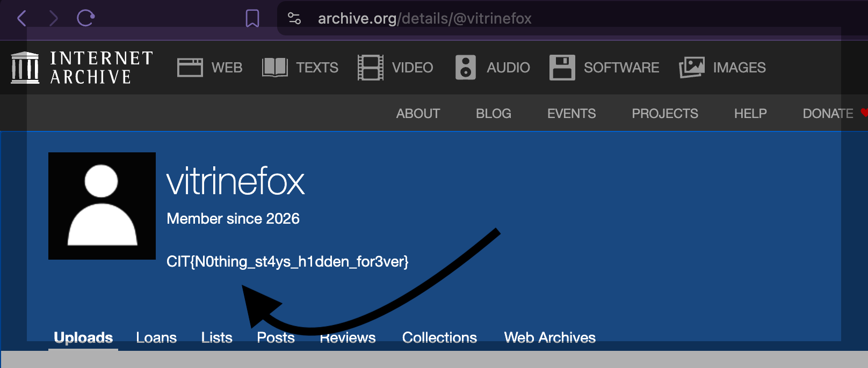Click the Web window icon
The width and height of the screenshot is (868, 368).
[x=190, y=68]
